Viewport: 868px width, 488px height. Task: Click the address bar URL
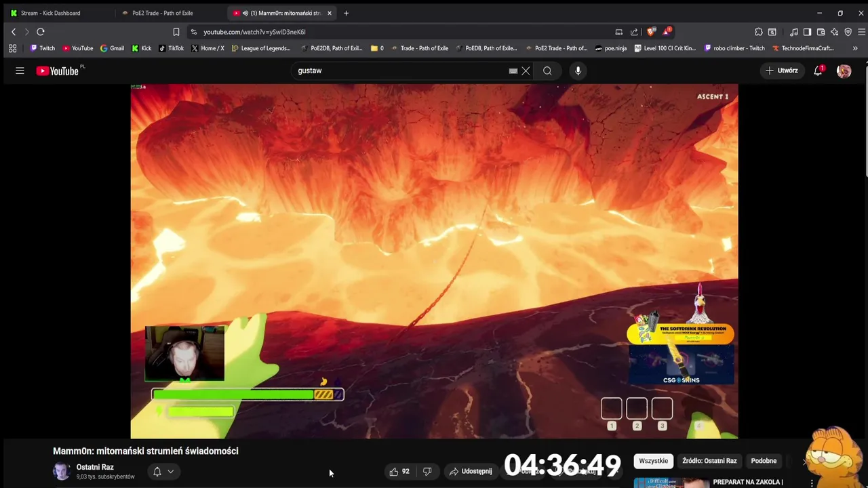pyautogui.click(x=254, y=32)
